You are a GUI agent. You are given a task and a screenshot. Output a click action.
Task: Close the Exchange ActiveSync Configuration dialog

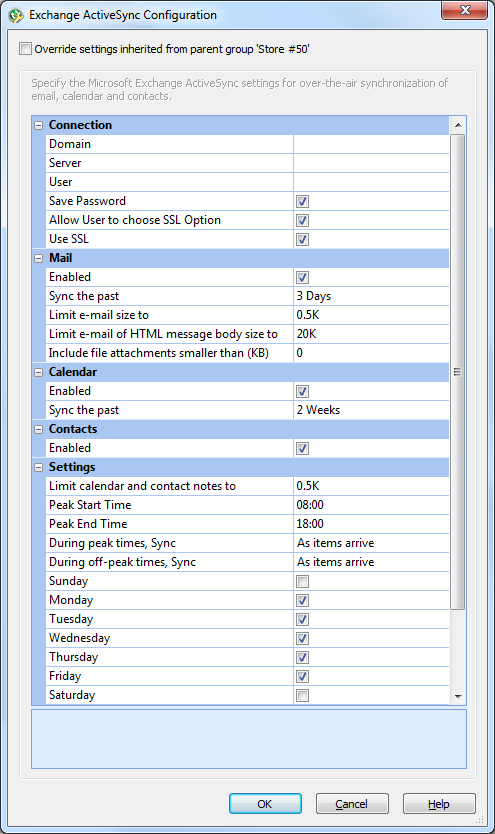(464, 10)
